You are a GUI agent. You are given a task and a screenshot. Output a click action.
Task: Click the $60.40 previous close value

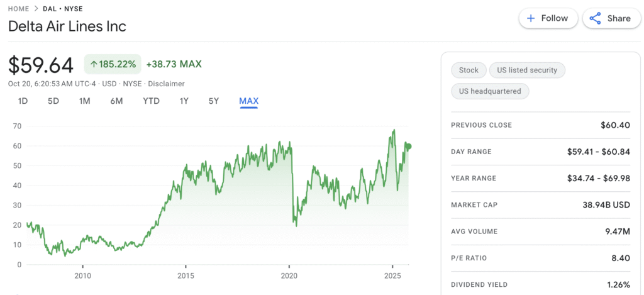click(x=615, y=125)
